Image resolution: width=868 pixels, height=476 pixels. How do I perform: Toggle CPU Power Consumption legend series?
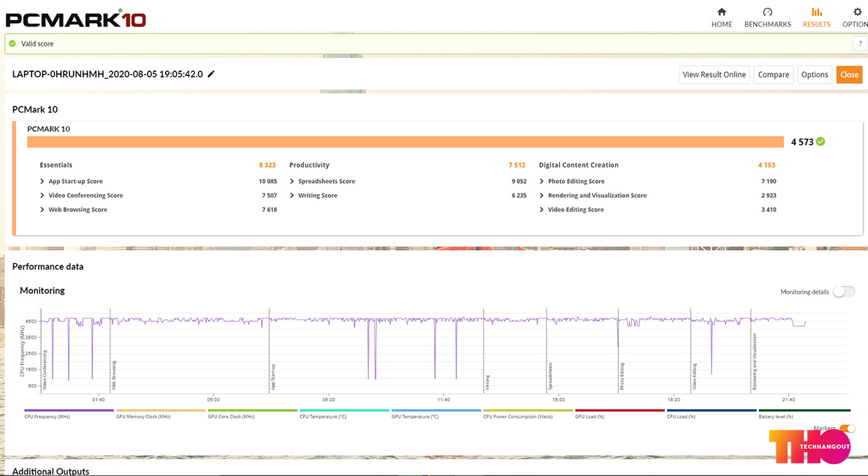click(x=528, y=413)
